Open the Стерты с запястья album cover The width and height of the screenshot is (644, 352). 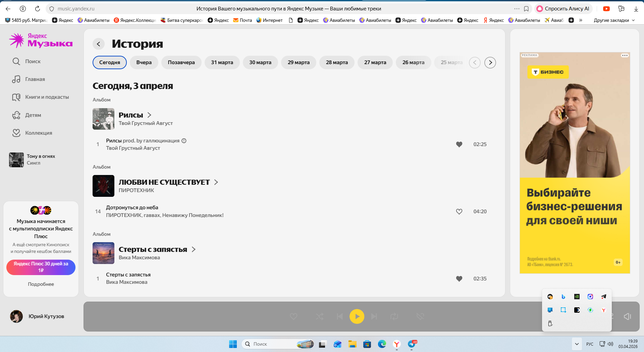(103, 253)
